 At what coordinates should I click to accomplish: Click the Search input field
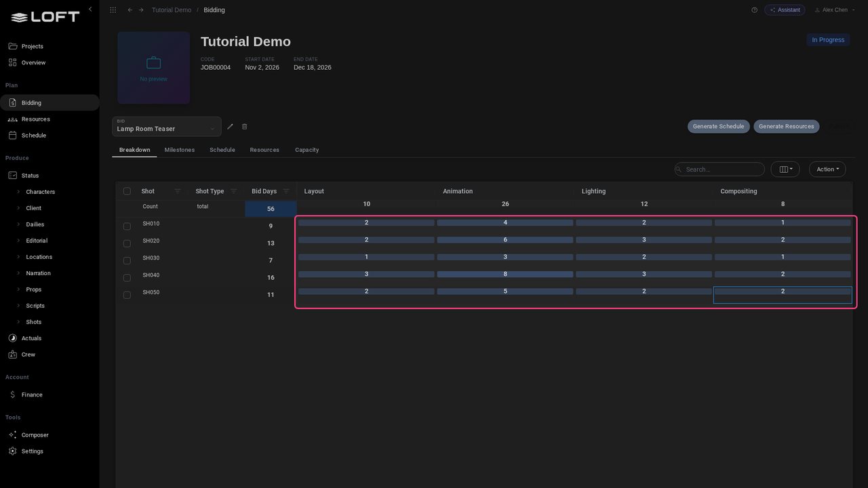point(719,169)
